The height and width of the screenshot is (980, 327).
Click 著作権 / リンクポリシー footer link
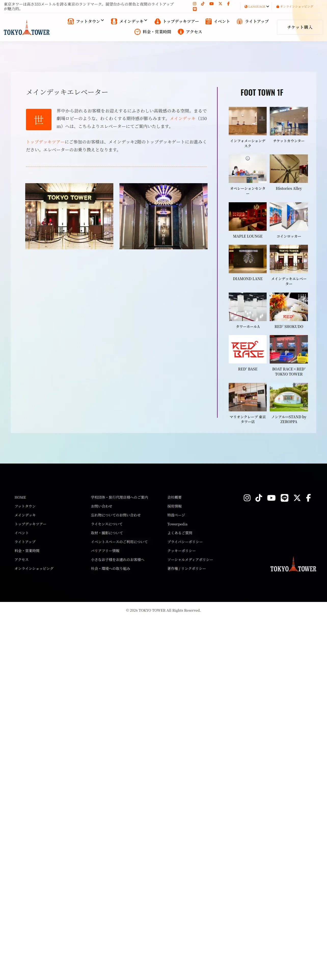pos(186,569)
